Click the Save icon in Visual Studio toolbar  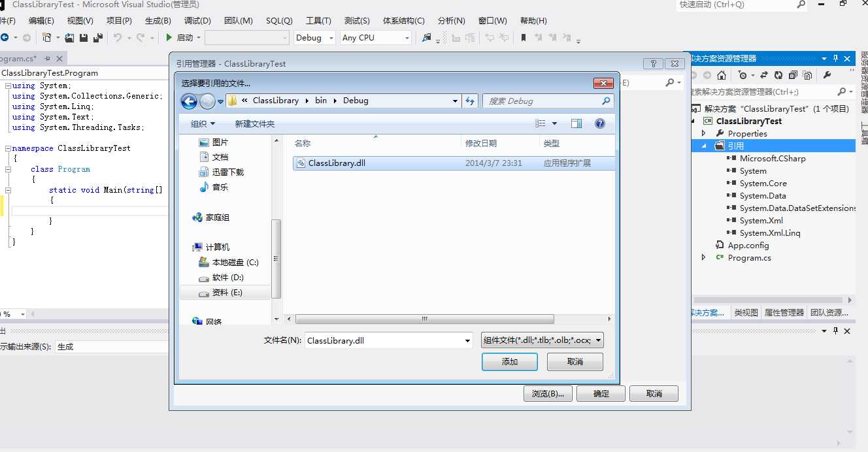pyautogui.click(x=84, y=38)
